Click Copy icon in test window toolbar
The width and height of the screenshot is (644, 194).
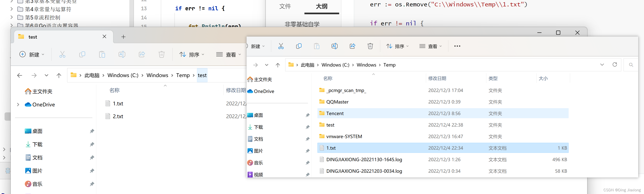(82, 55)
